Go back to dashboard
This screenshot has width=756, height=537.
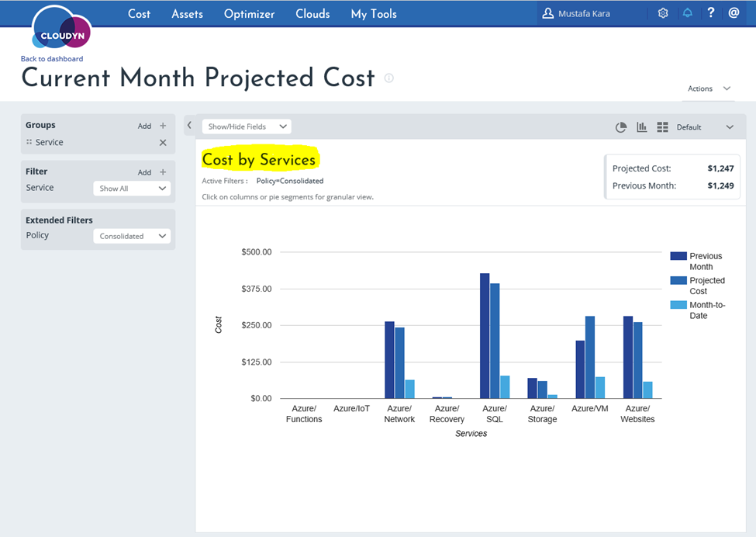(52, 58)
